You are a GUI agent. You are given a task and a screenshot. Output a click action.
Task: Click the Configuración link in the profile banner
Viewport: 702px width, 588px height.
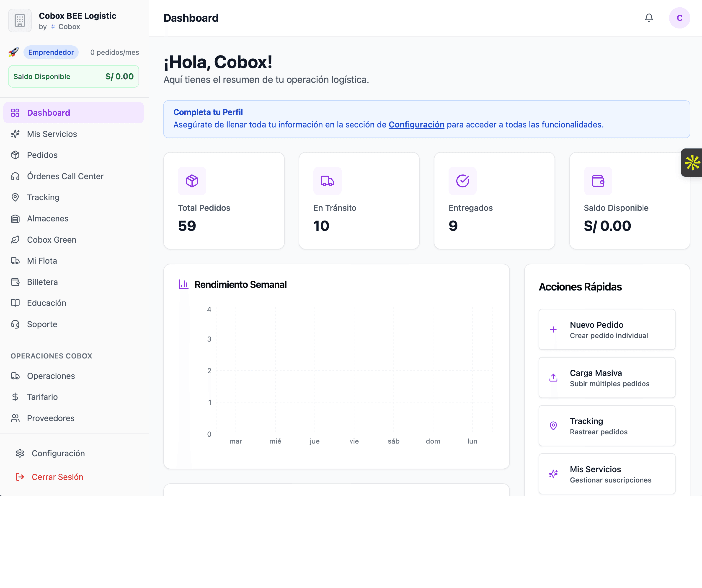point(416,125)
